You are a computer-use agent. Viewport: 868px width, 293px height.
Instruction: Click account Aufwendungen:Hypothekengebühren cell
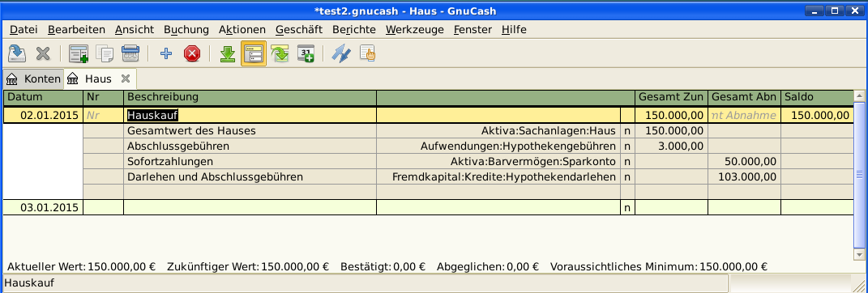tap(498, 146)
